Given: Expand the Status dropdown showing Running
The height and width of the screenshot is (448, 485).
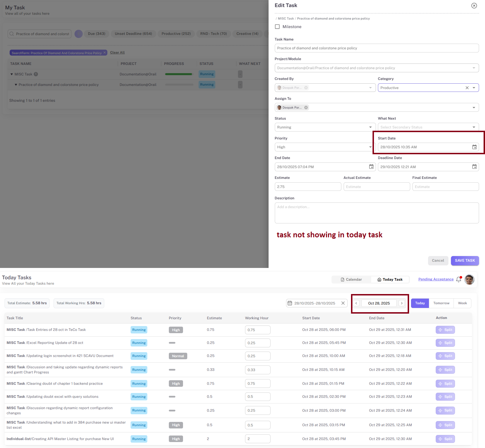Looking at the screenshot, I should pyautogui.click(x=325, y=127).
